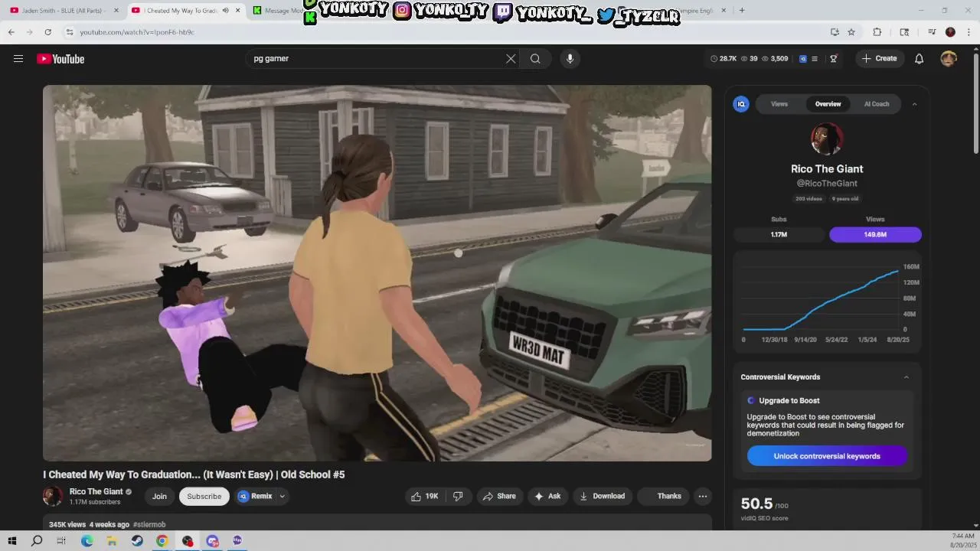Image resolution: width=980 pixels, height=551 pixels.
Task: Click the install app icon in address bar
Action: (835, 32)
